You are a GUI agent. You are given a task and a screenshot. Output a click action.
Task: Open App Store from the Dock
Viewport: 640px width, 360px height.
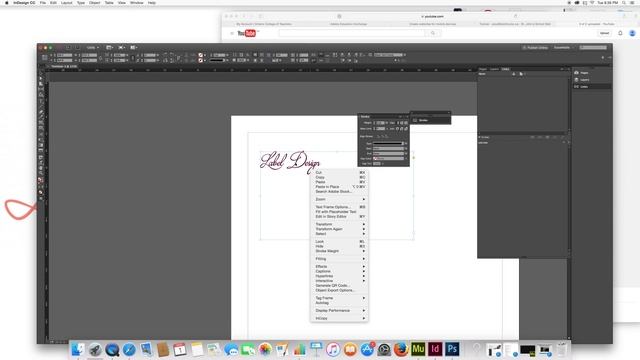[367, 349]
